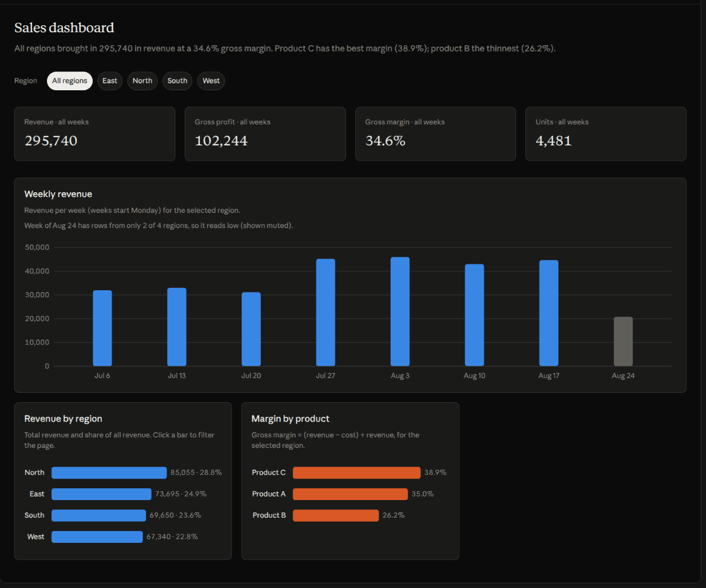Click the Jul 27 weekly revenue bar
This screenshot has height=588, width=706.
[x=325, y=312]
